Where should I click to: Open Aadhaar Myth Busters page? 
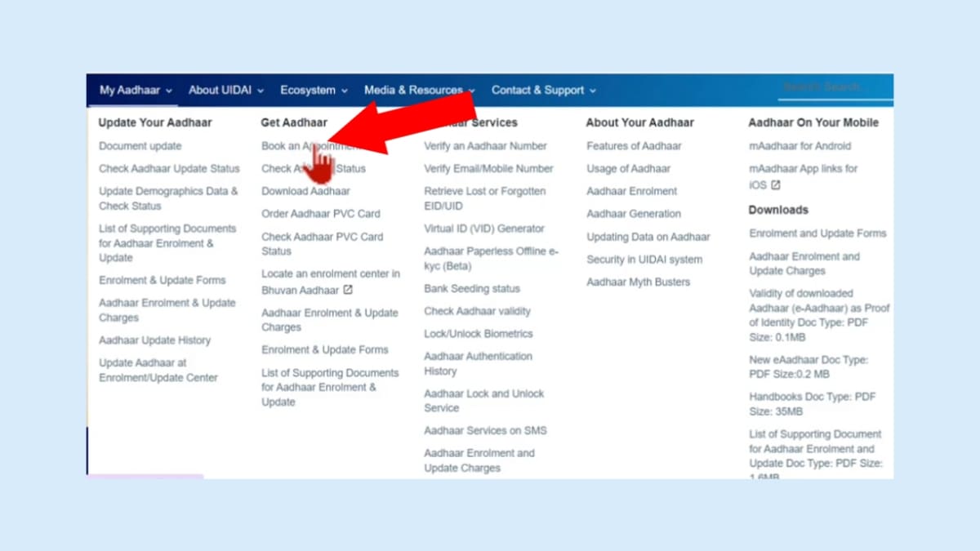[x=638, y=282]
